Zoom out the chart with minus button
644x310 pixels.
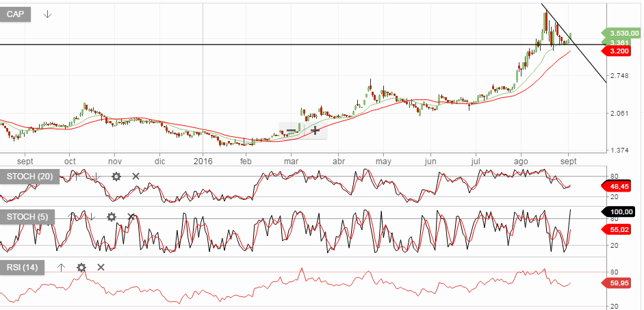pyautogui.click(x=292, y=130)
